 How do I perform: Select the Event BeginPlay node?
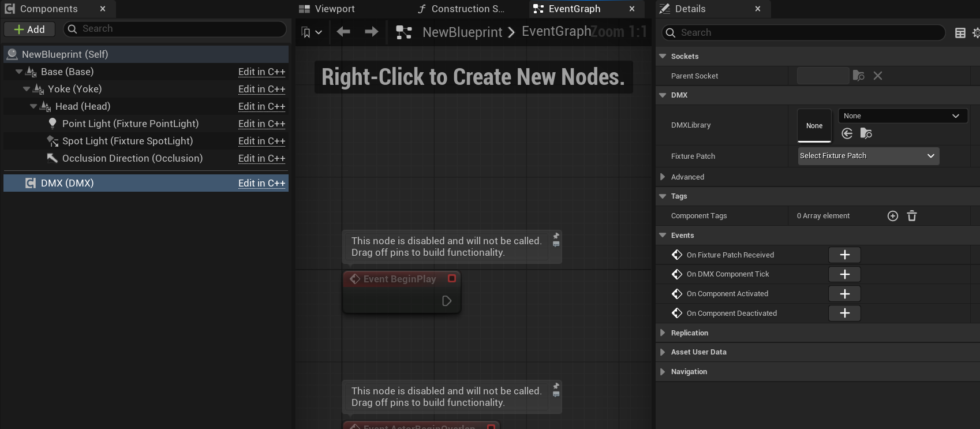(x=402, y=292)
